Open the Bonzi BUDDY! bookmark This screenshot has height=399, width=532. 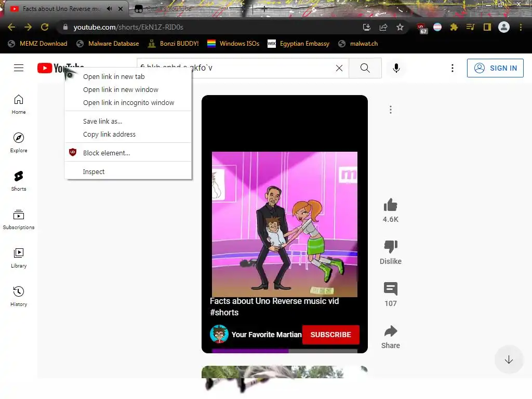[174, 44]
